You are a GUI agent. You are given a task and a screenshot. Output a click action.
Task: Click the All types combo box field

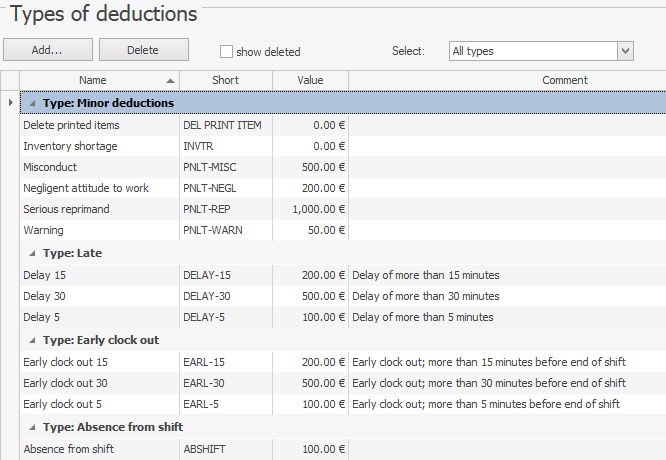tap(531, 51)
